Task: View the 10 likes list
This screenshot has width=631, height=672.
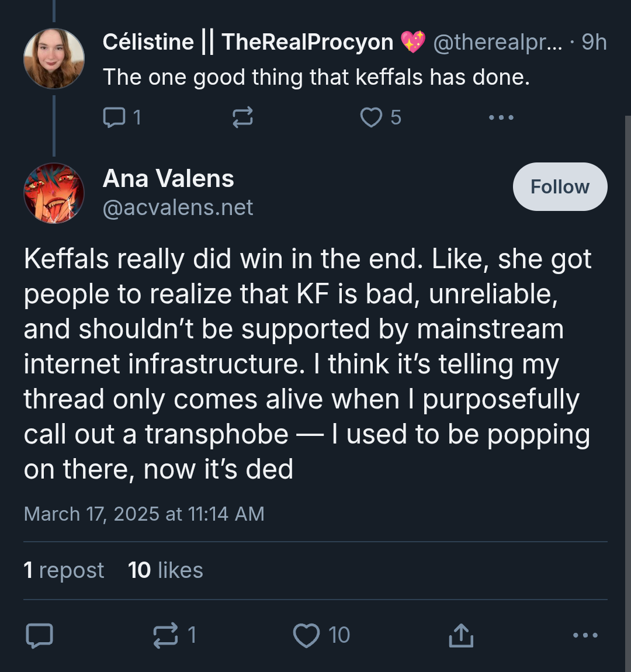Action: pos(165,570)
